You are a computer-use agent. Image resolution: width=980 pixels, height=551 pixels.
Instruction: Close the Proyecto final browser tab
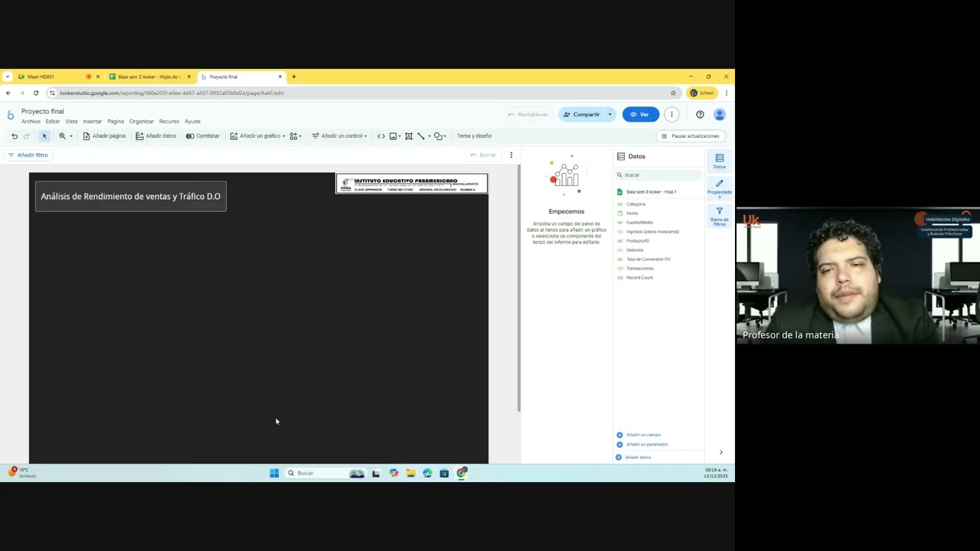coord(280,77)
